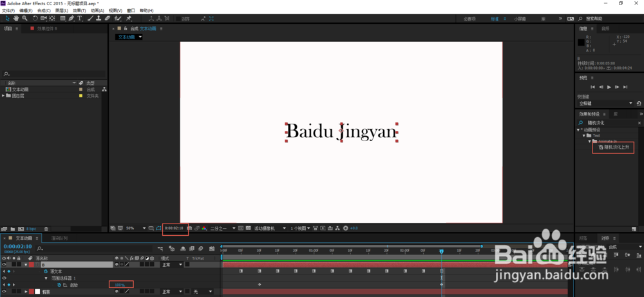Select the Rectangle shape tool

pyautogui.click(x=63, y=19)
